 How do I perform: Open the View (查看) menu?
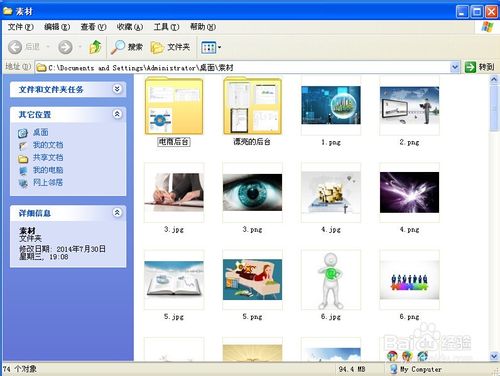click(93, 27)
